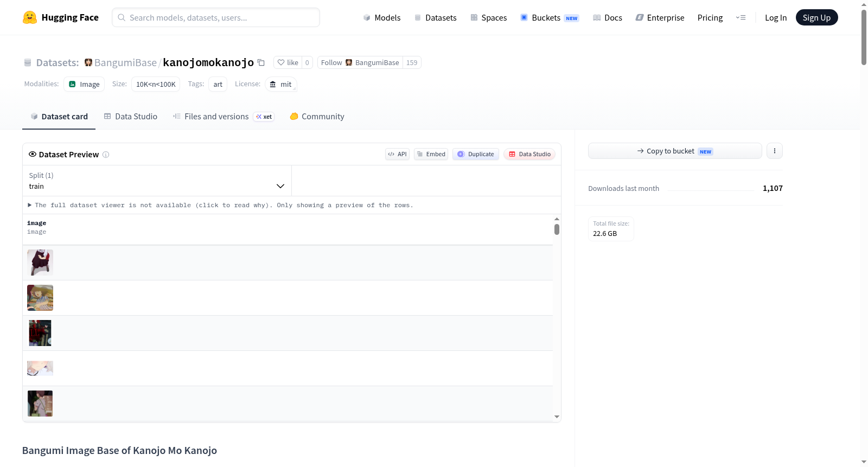The width and height of the screenshot is (868, 467).
Task: Go to Spaces
Action: [x=488, y=17]
